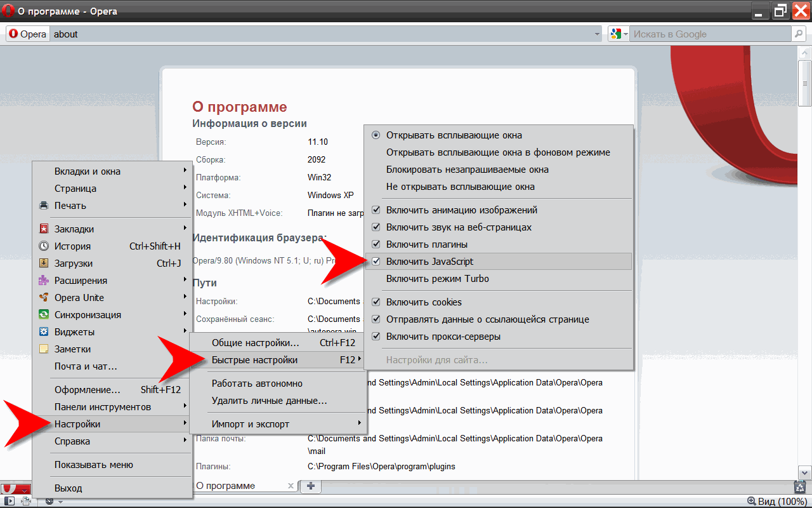This screenshot has height=508, width=812.
Task: Open the search engine dropdown arrow
Action: coord(625,34)
